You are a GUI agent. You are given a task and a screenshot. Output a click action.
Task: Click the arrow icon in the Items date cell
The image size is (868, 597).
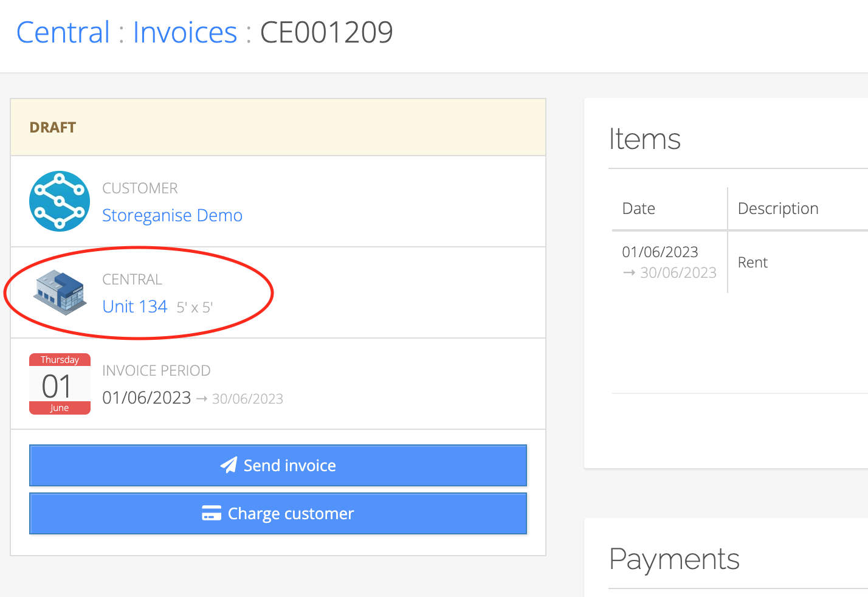[629, 273]
